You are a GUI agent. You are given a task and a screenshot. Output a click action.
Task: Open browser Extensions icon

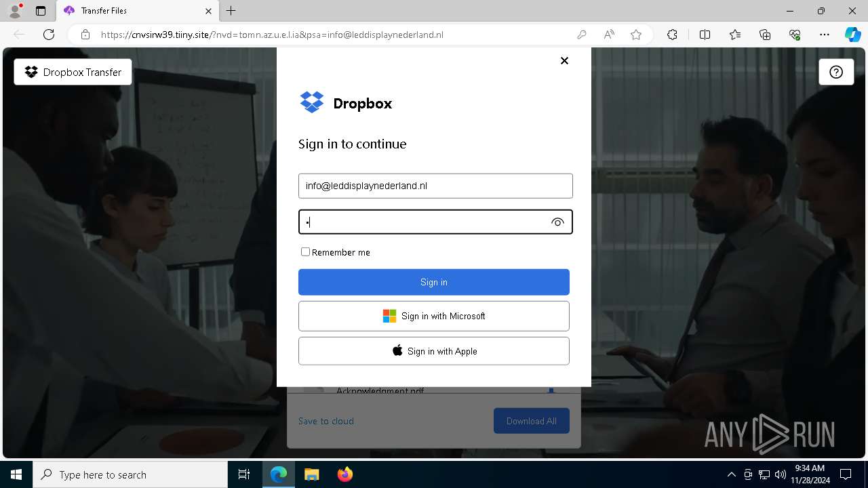tap(672, 35)
